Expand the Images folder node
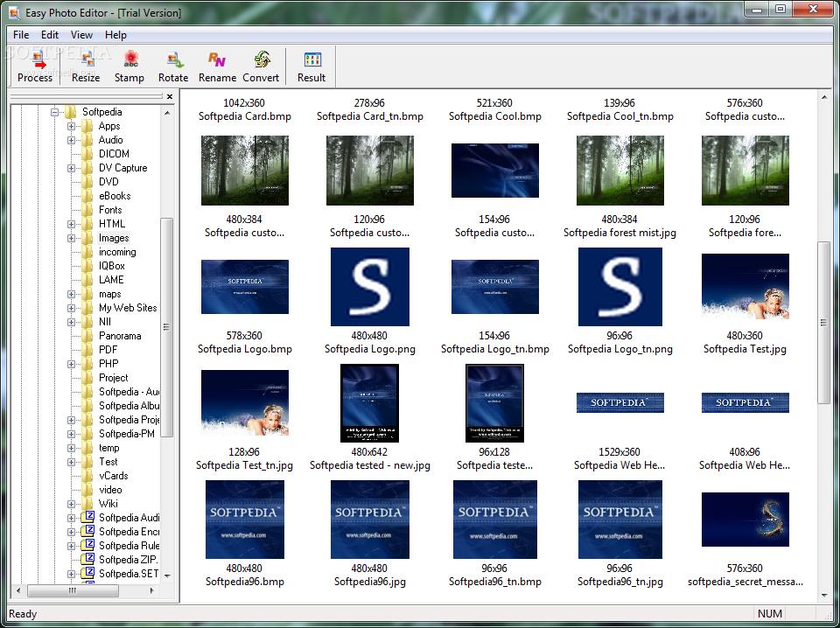840x628 pixels. click(71, 238)
